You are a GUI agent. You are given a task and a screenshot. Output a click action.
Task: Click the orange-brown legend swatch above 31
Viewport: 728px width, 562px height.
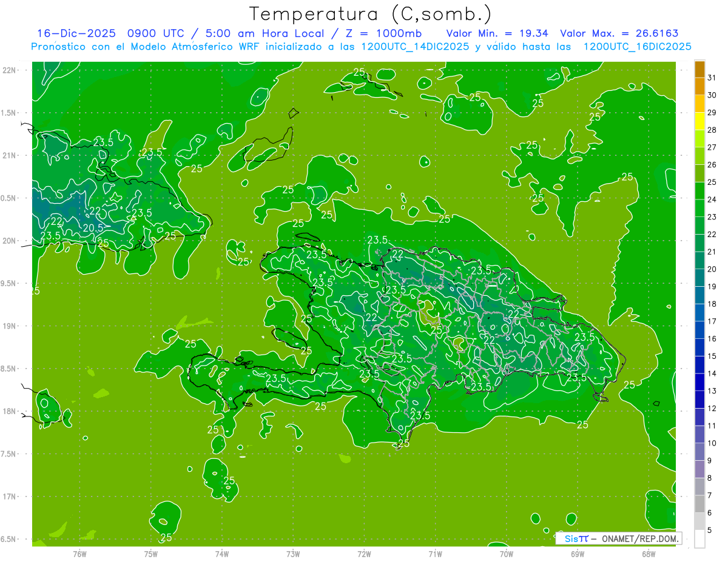coord(699,69)
